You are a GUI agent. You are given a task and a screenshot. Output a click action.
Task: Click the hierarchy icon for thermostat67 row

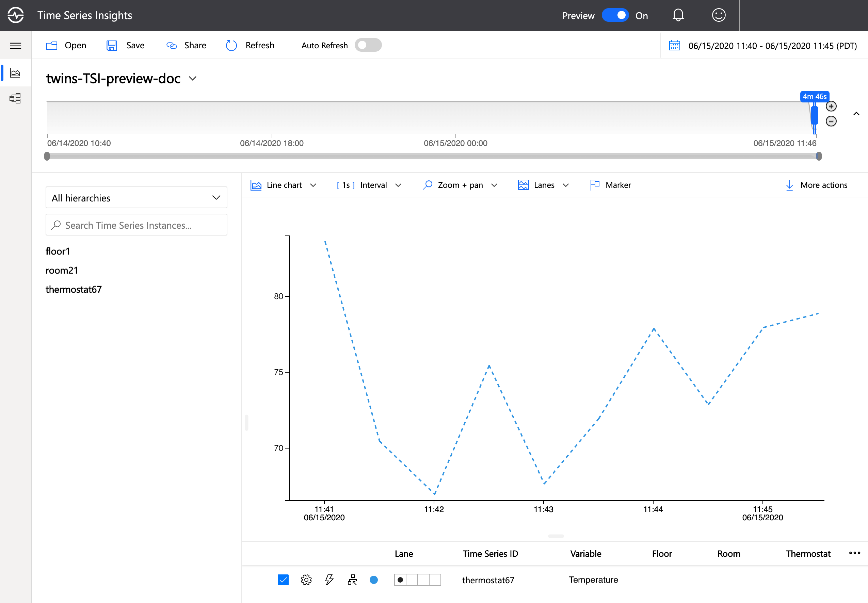coord(352,580)
